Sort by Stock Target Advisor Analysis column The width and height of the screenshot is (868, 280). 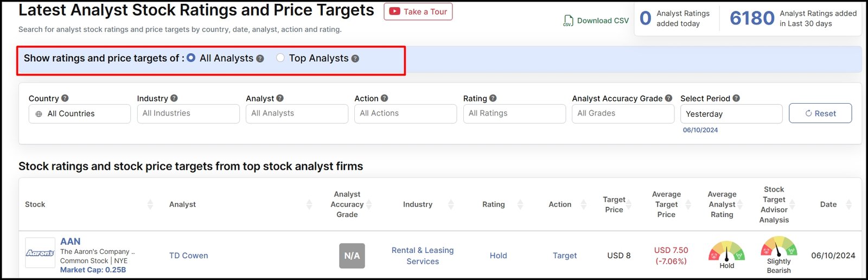(792, 205)
